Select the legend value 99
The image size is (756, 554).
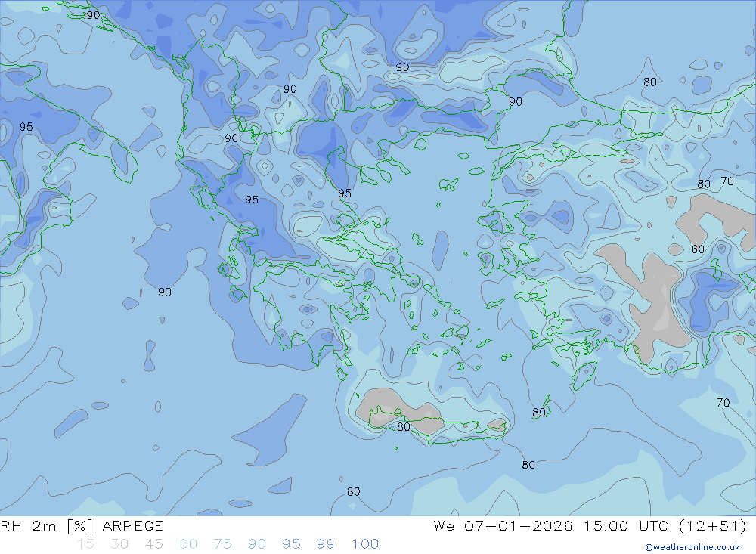pyautogui.click(x=325, y=544)
